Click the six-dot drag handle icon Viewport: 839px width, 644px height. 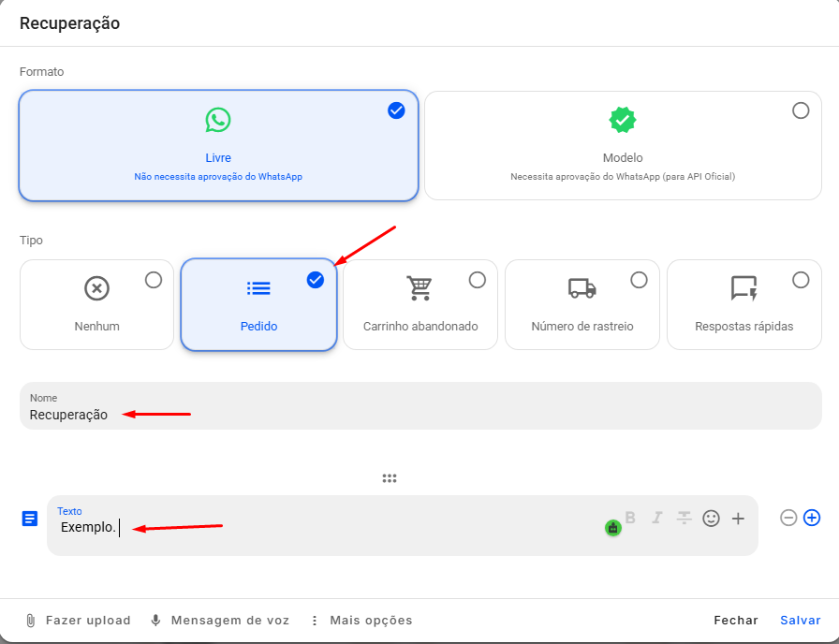pyautogui.click(x=390, y=478)
